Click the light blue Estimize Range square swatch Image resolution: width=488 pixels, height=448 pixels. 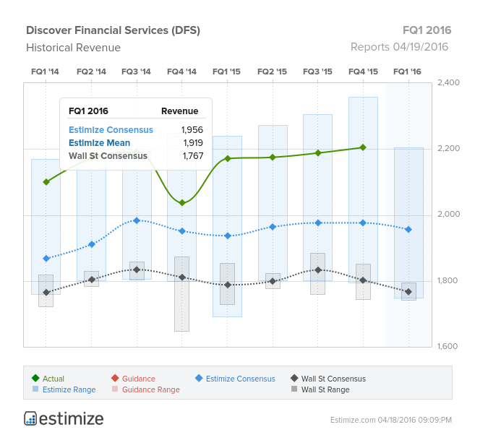(35, 389)
